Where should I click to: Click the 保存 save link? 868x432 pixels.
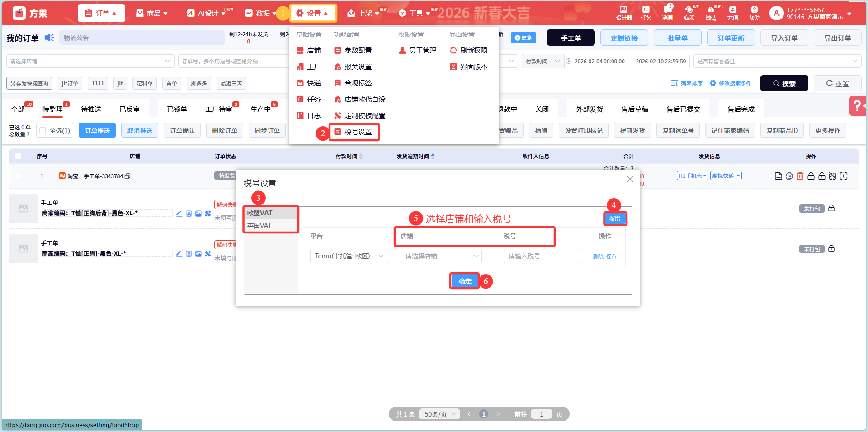612,256
